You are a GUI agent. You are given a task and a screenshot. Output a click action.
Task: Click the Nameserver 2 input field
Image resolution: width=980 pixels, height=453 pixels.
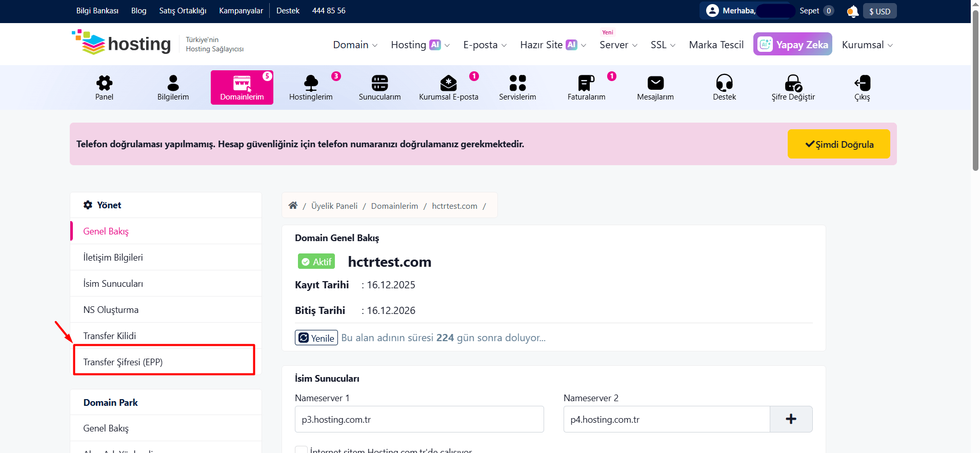tap(667, 419)
